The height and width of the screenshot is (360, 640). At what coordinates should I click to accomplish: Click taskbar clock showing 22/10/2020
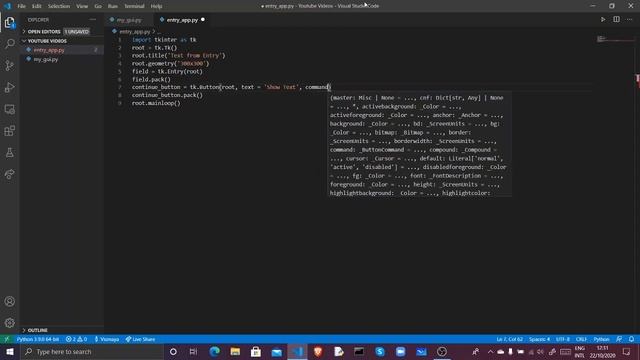602,352
